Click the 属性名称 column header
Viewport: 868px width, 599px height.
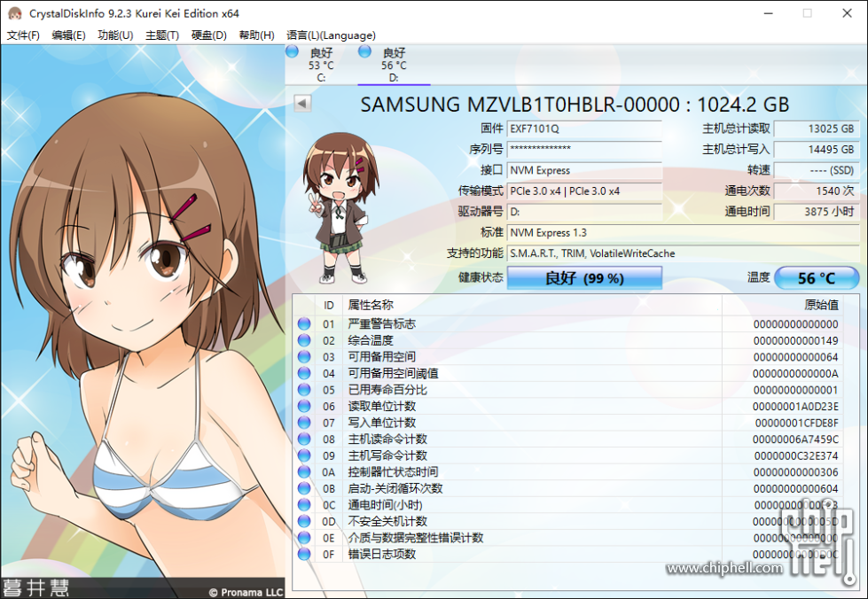(533, 305)
